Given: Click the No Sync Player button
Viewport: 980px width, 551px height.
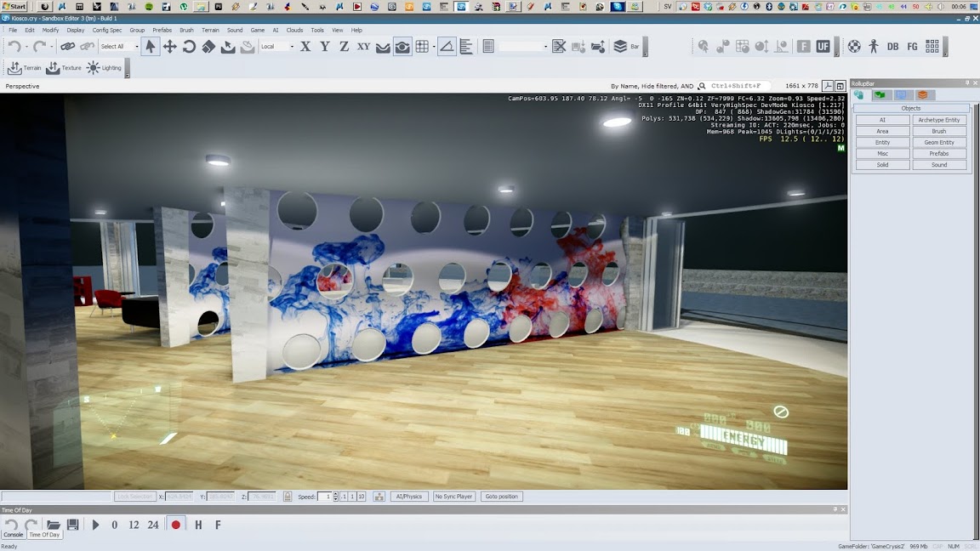Looking at the screenshot, I should [x=453, y=497].
